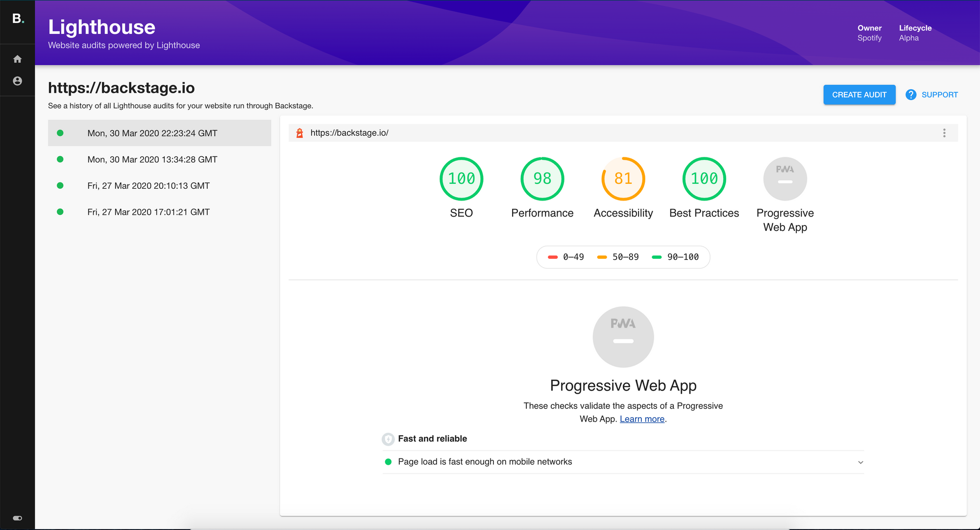
Task: Expand the 'Page load is fast enough' row
Action: click(860, 461)
